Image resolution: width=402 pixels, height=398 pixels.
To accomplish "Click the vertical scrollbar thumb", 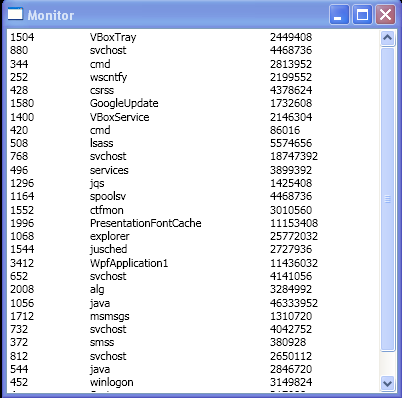I will 387,199.
